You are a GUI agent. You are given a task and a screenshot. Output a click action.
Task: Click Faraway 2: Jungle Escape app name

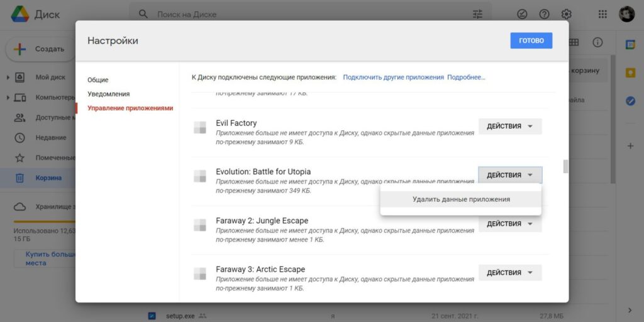262,221
